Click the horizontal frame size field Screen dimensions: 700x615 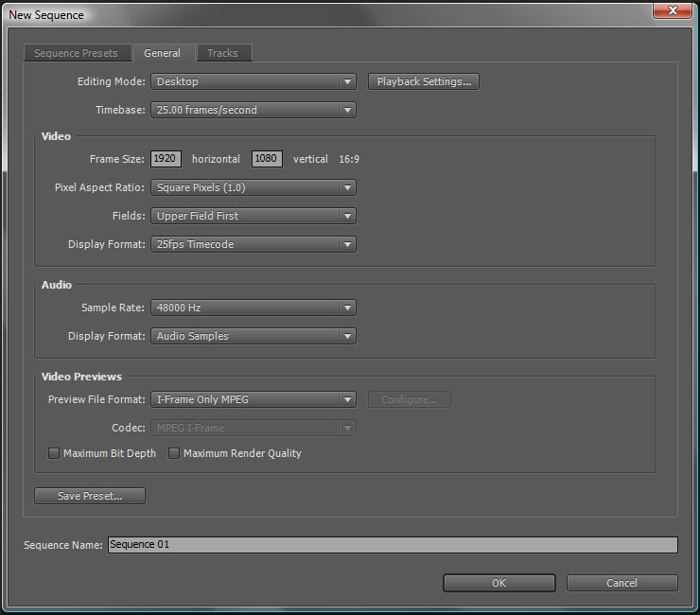166,159
